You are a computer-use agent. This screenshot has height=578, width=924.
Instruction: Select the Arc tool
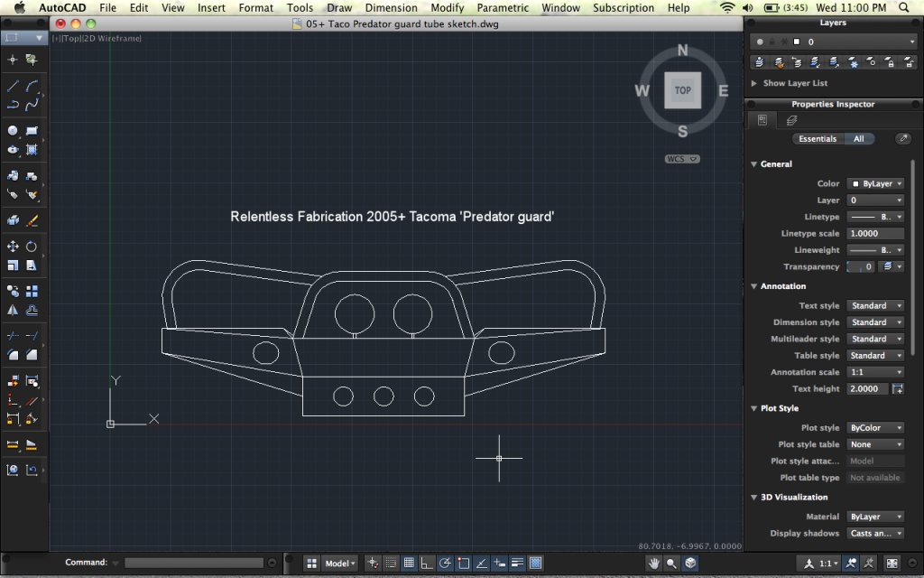point(32,86)
